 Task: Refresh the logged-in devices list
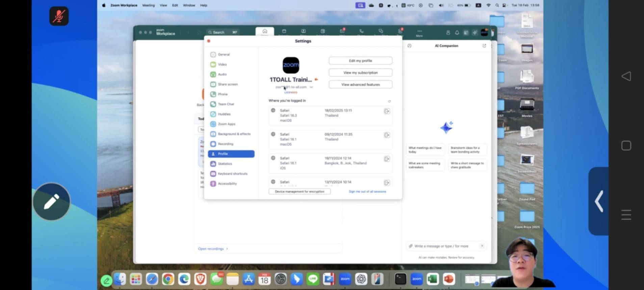tap(389, 101)
